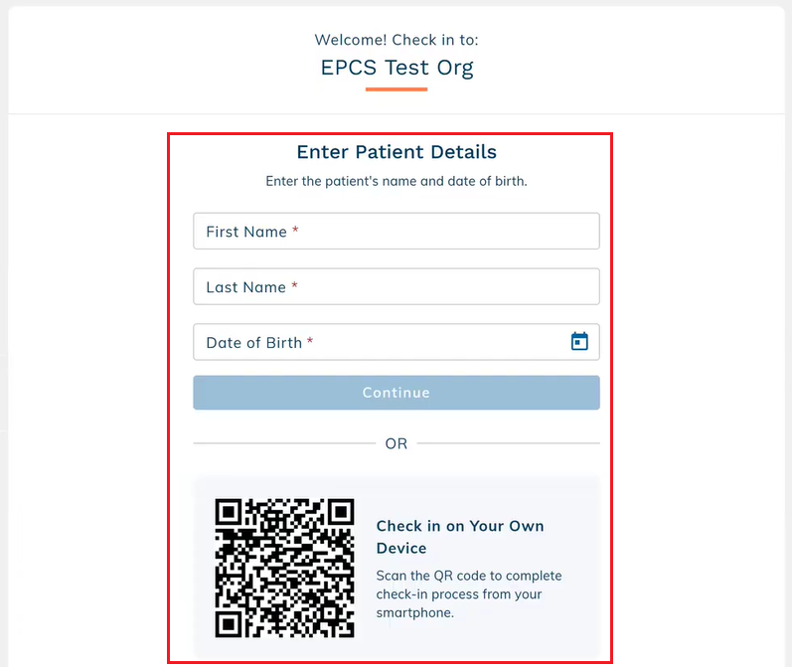
Task: Click the QR code's top-right finder square
Action: [341, 512]
